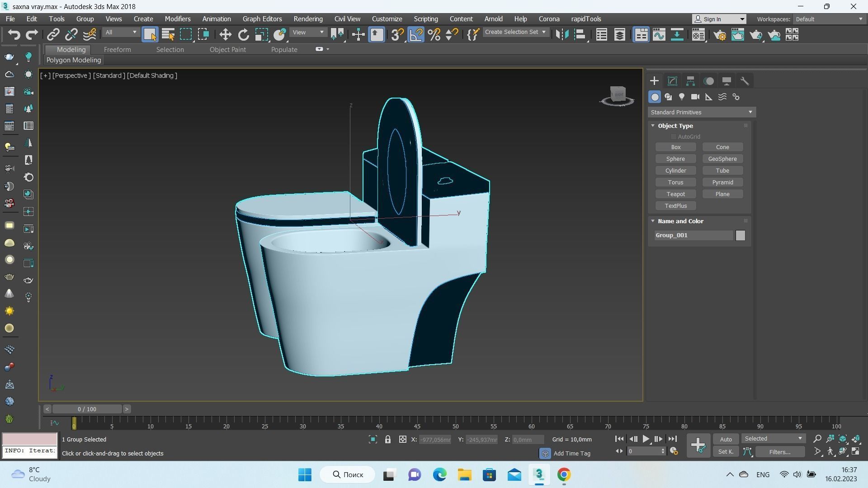Select the Select and Link tool
868x488 pixels.
point(53,35)
